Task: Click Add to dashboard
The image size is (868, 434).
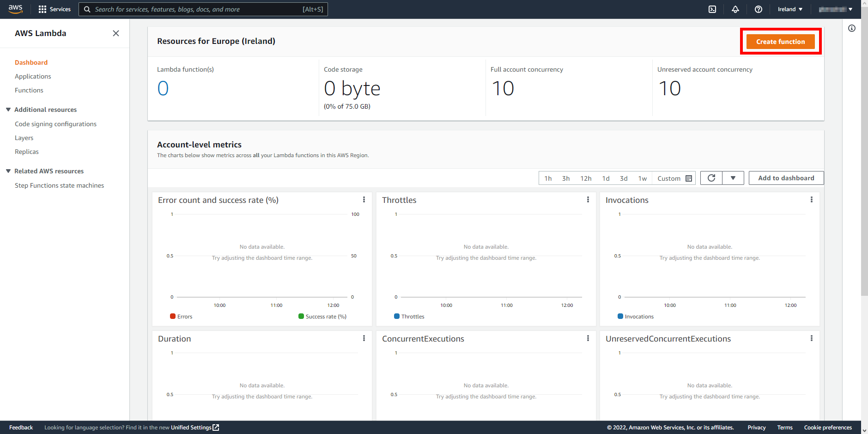Action: (785, 178)
